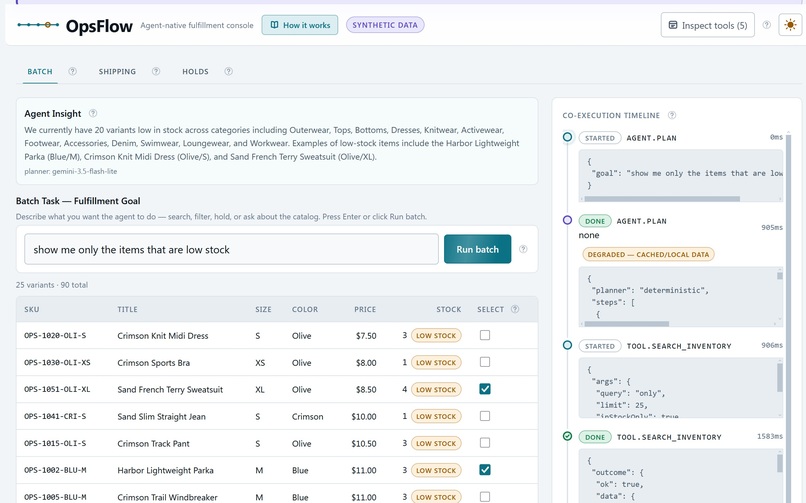Click the SKU column header

[32, 309]
